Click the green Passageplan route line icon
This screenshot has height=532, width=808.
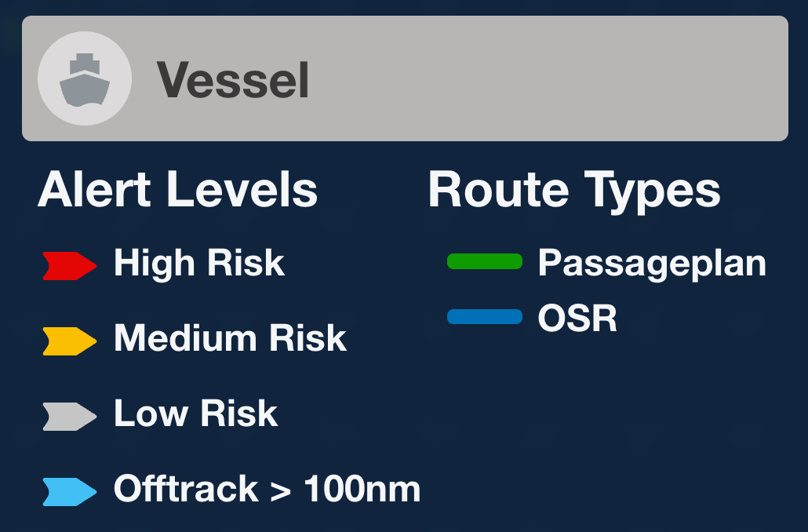coord(485,261)
